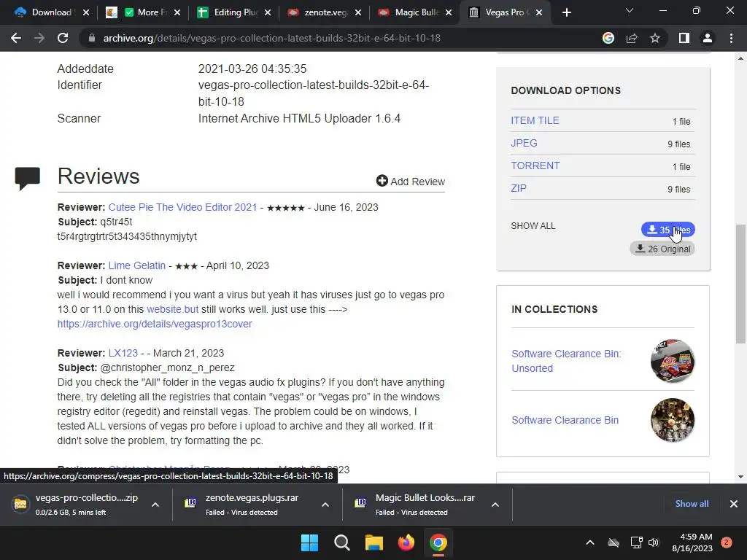The width and height of the screenshot is (747, 560).
Task: Open the volume control in tray
Action: tap(654, 542)
